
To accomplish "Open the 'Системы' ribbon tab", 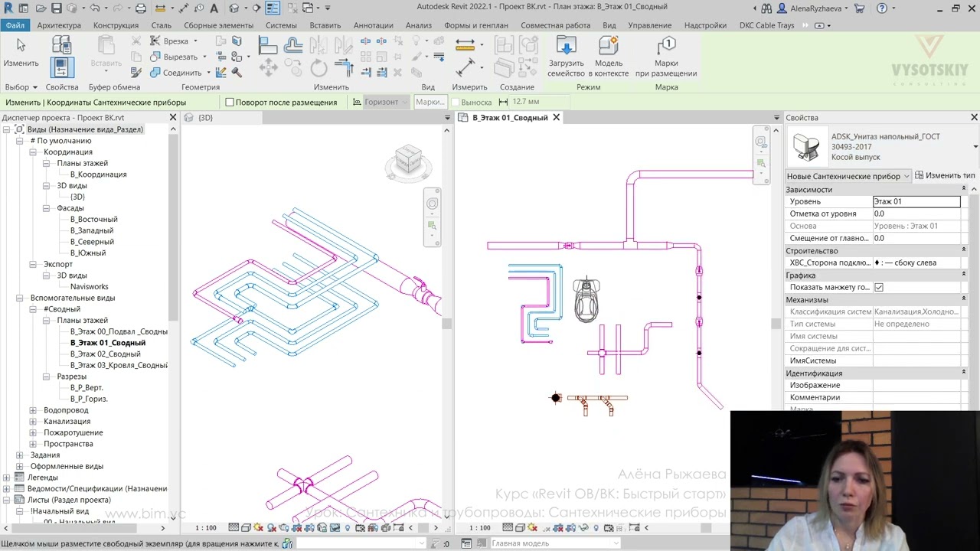I will point(281,25).
